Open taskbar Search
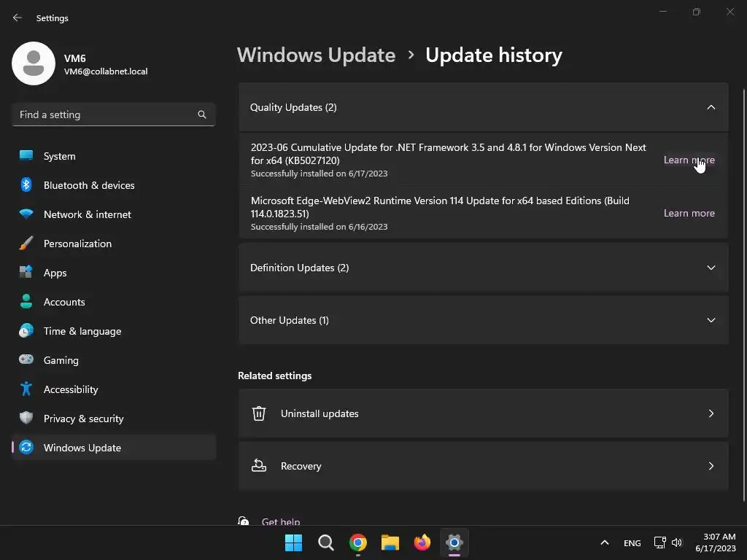 pyautogui.click(x=326, y=542)
